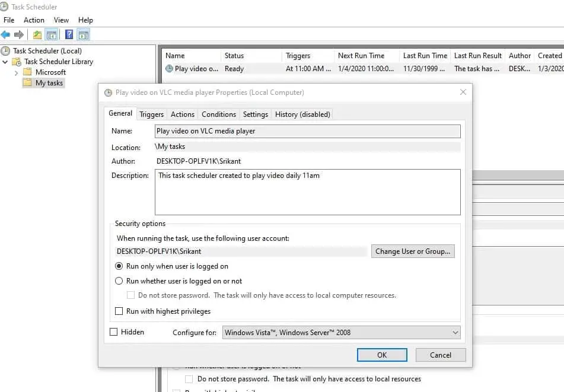
Task: Click the Name column header
Action: [x=191, y=56]
